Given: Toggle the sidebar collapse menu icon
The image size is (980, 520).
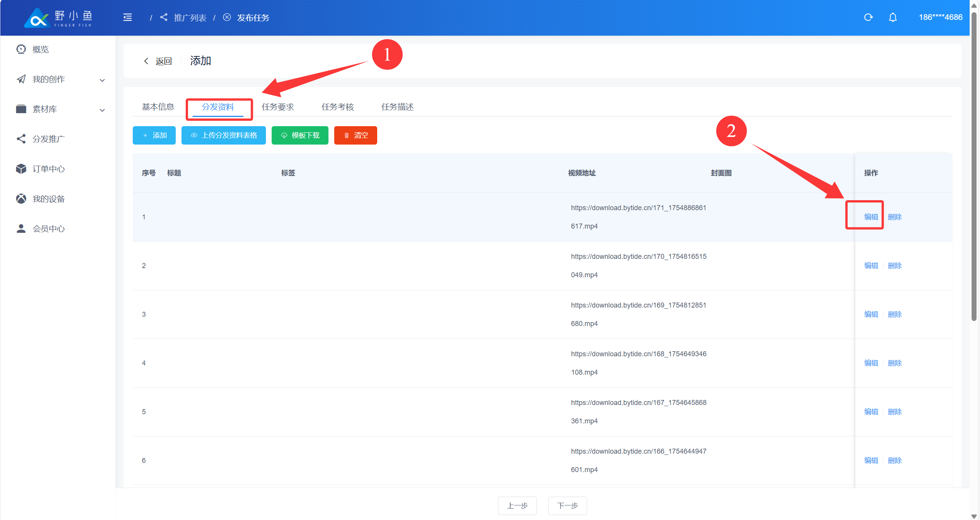Looking at the screenshot, I should [x=127, y=17].
